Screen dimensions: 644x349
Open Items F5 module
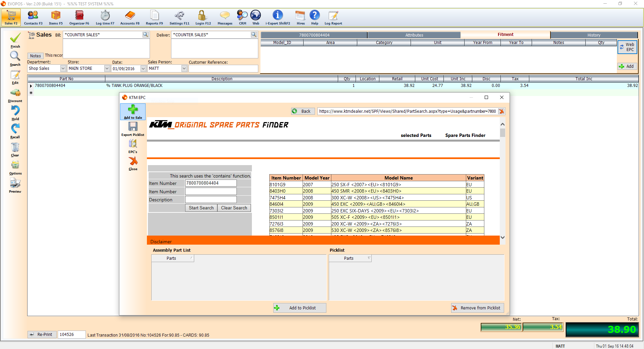click(56, 17)
